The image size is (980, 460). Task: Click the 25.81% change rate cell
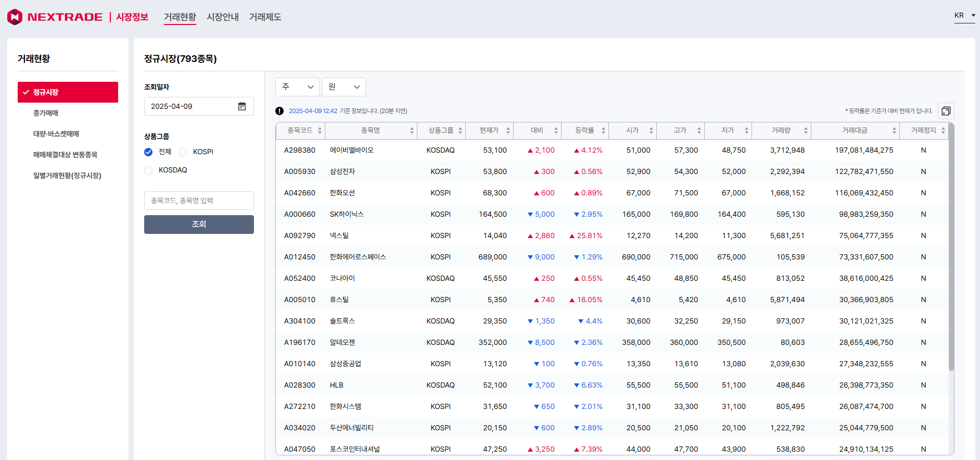pyautogui.click(x=586, y=235)
